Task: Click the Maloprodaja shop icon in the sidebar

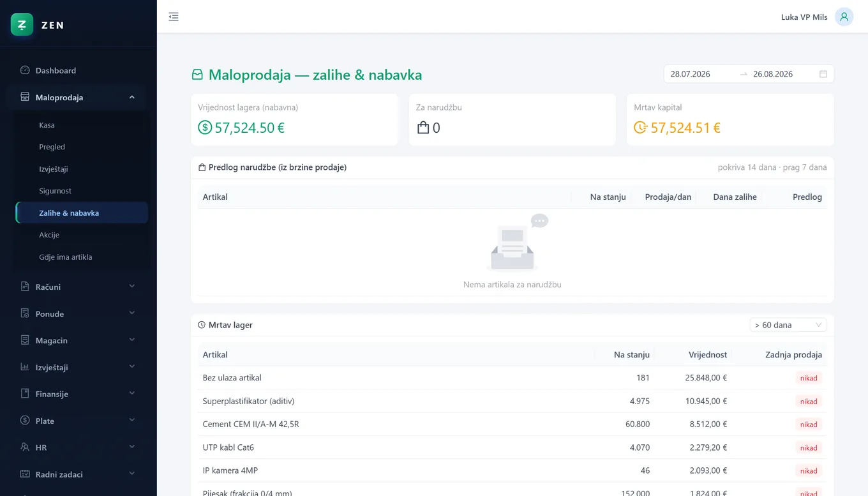Action: click(x=25, y=97)
